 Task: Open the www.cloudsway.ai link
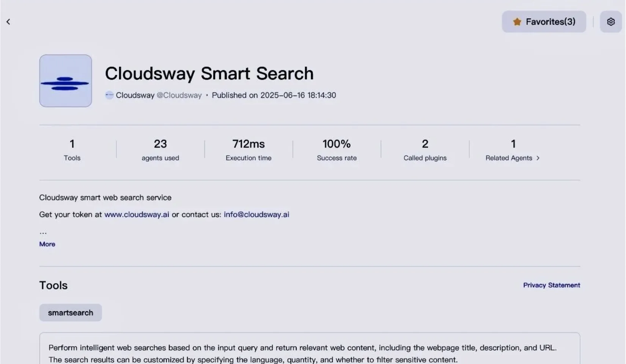coord(137,215)
